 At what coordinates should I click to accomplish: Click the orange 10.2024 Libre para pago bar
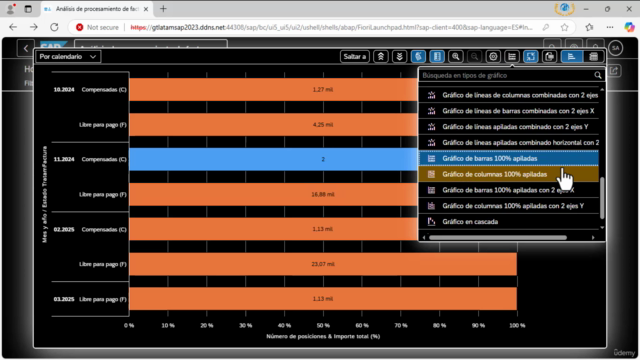[273, 124]
